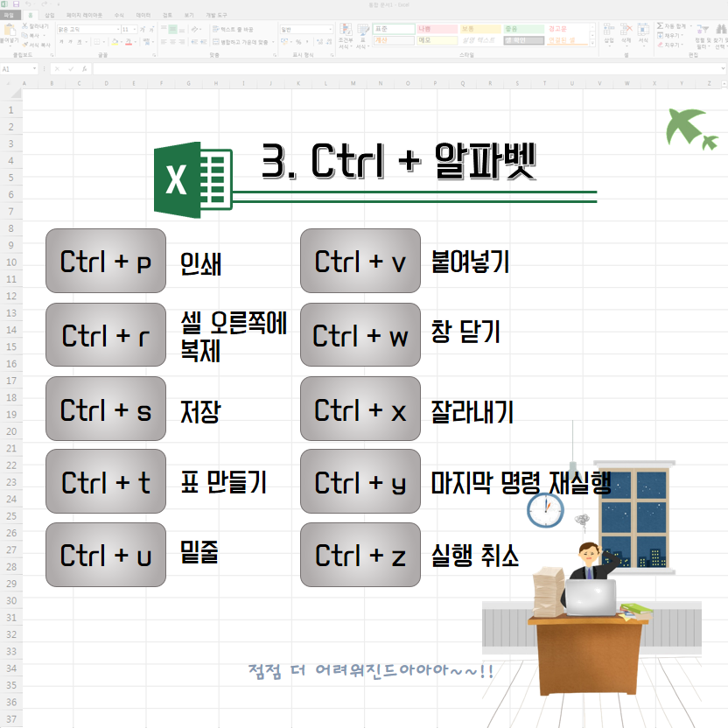Click the Cut (잘라내기) scissors icon
This screenshot has width=728, height=728.
(24, 28)
